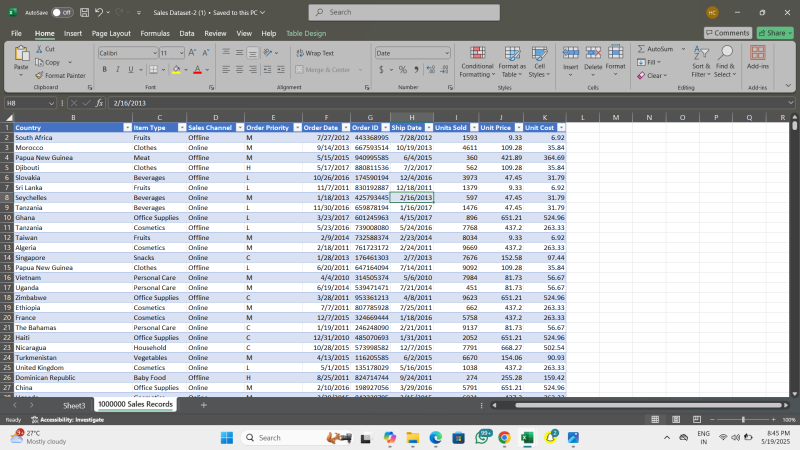Toggle the AutoSave switch
800x450 pixels.
coord(62,12)
